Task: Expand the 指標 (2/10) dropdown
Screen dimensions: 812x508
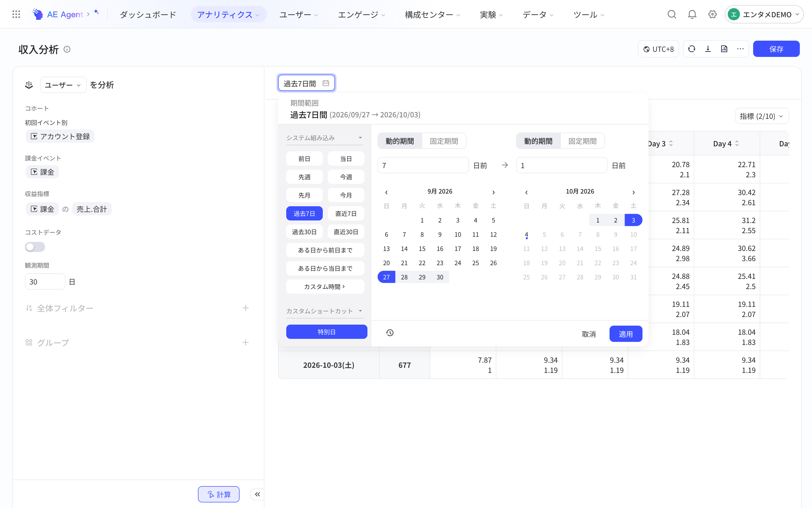Action: tap(762, 116)
